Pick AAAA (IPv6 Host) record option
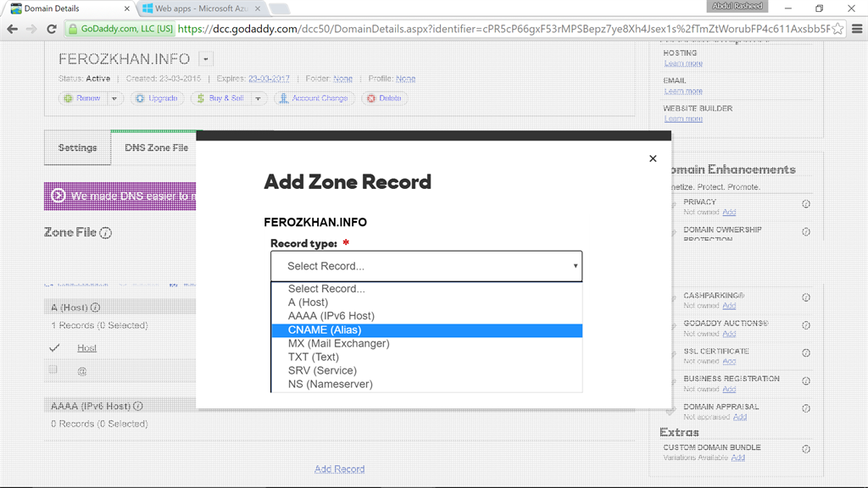 (426, 316)
